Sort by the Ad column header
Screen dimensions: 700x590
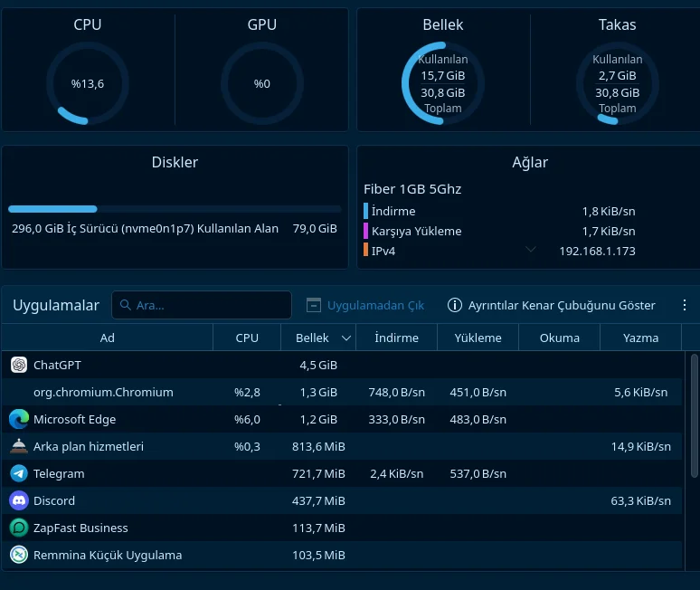coord(107,338)
